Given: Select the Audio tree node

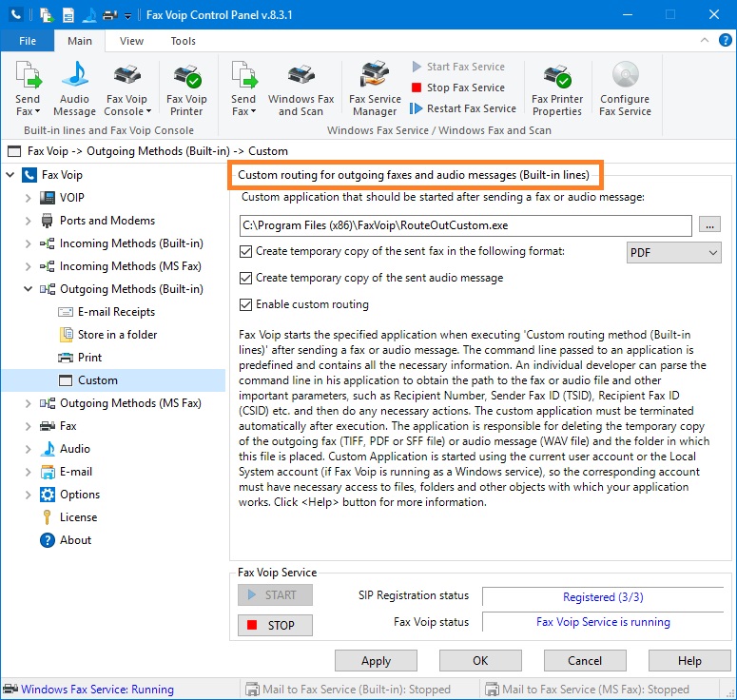Looking at the screenshot, I should coord(75,449).
